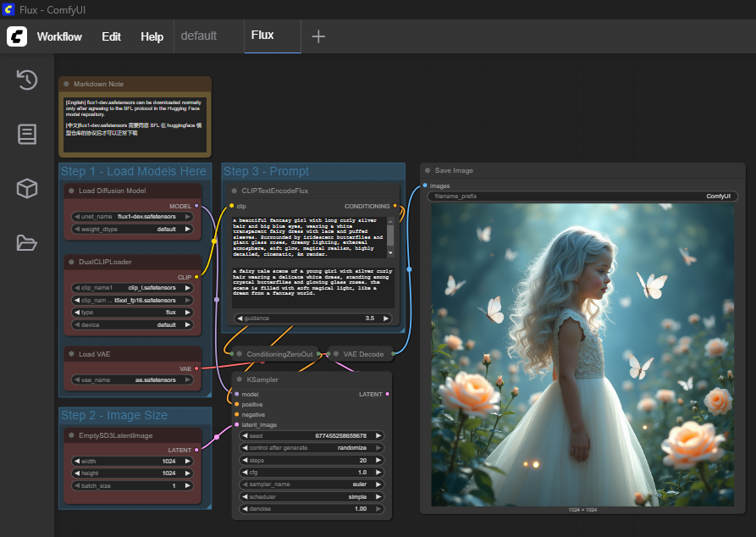Open the node library sidebar panel
Viewport: 756px width, 537px height.
click(27, 134)
